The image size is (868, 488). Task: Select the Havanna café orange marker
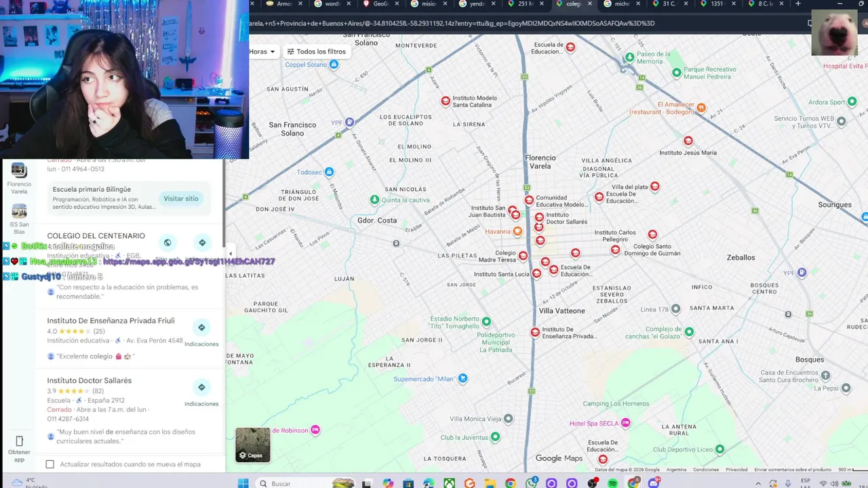coord(517,232)
